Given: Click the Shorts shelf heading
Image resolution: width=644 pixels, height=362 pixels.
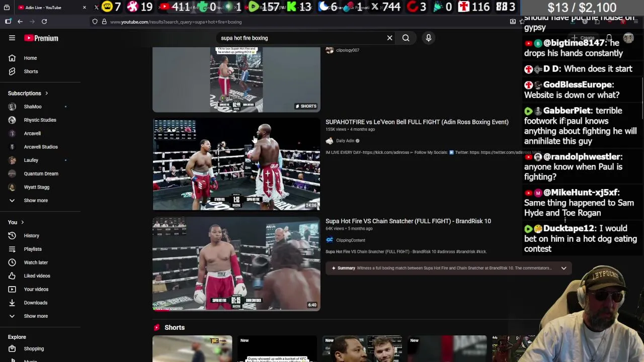Looking at the screenshot, I should pyautogui.click(x=175, y=327).
